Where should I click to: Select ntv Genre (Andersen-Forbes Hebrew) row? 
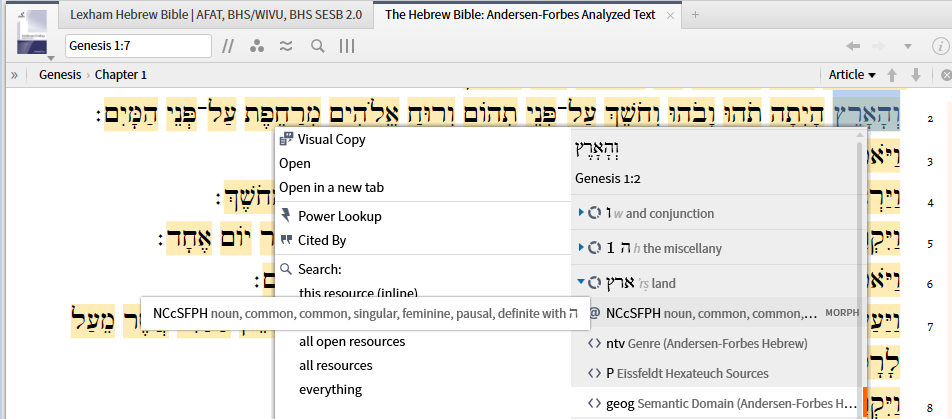tap(716, 344)
